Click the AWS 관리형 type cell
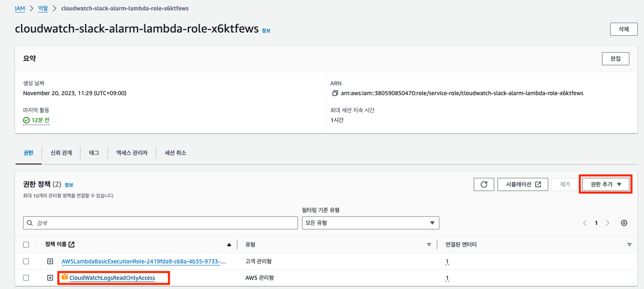644x289 pixels. point(260,278)
